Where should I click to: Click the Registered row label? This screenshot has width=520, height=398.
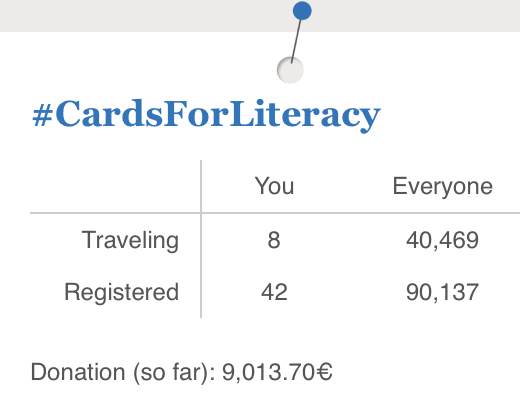tap(122, 293)
